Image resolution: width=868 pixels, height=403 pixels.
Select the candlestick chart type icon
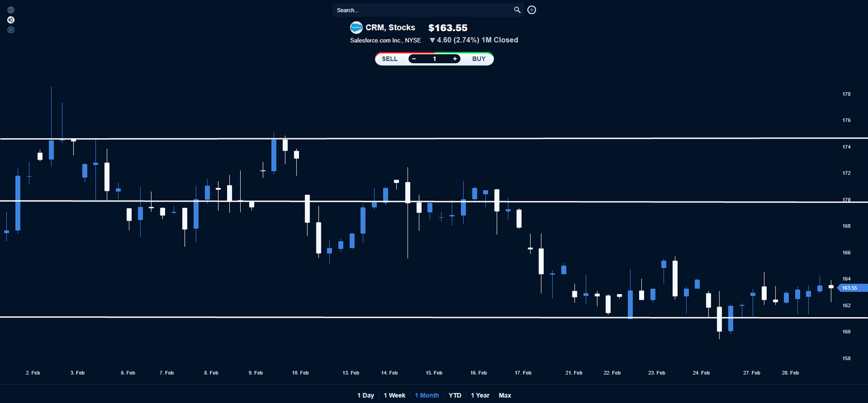[x=11, y=20]
